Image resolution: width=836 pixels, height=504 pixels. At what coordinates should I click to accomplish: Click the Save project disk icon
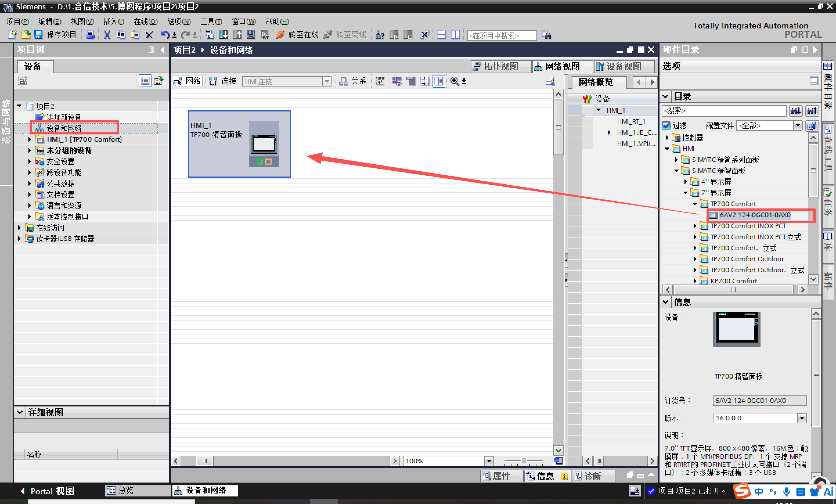pos(38,35)
